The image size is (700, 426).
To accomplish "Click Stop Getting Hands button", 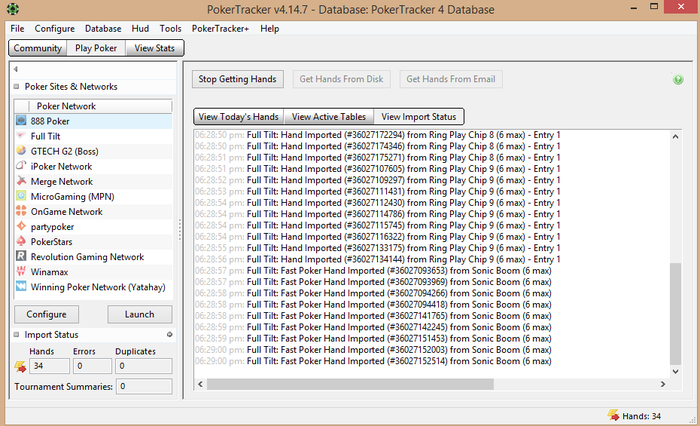I will point(238,79).
